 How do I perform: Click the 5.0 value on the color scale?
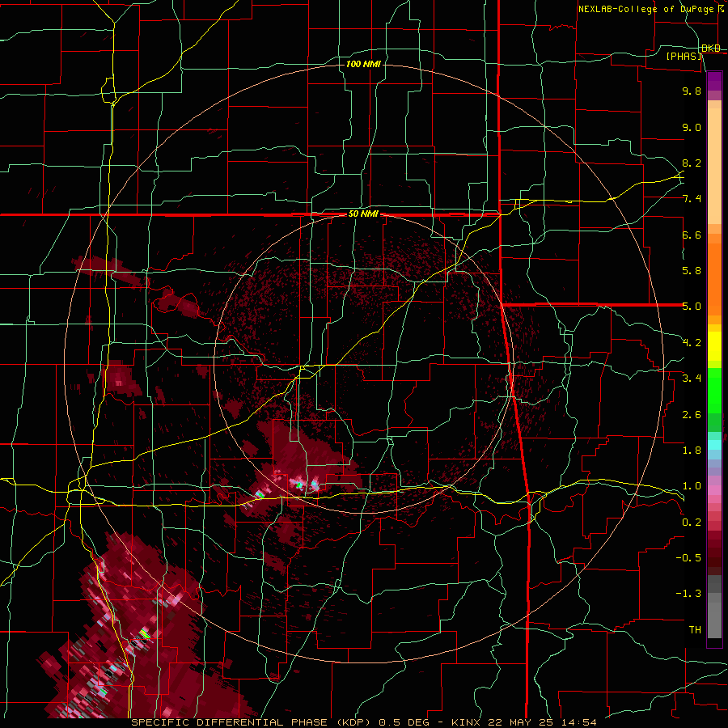click(692, 307)
